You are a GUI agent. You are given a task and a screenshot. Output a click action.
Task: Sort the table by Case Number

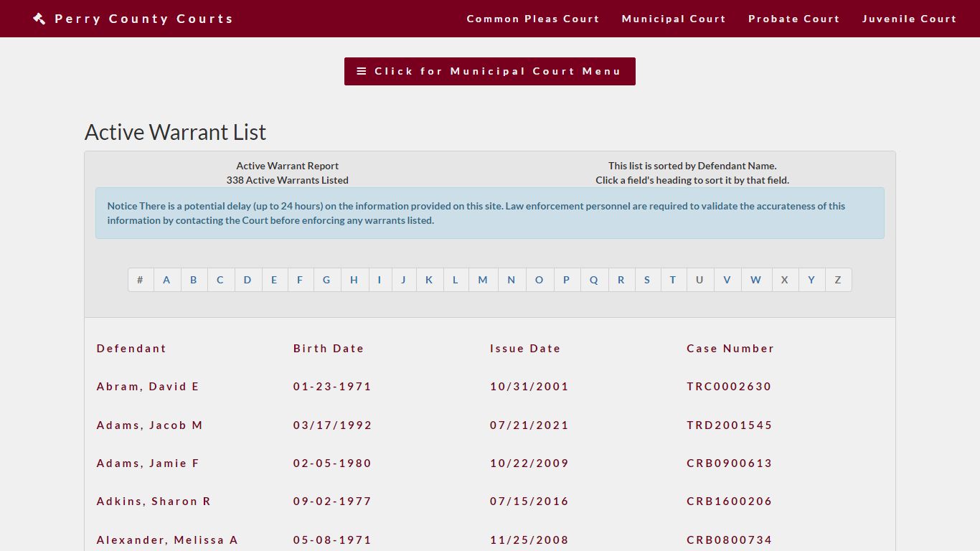pos(730,349)
